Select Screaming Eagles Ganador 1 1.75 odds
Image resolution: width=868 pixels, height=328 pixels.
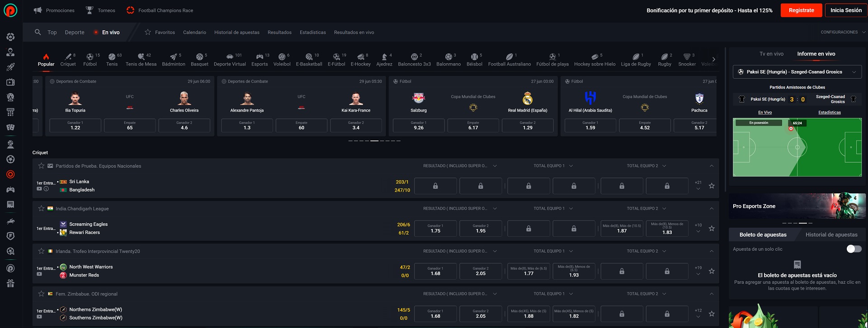[435, 228]
